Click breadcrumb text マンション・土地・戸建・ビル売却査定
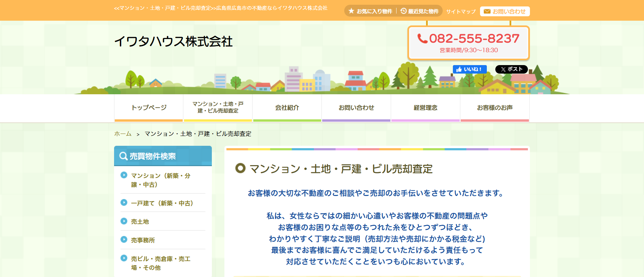Screen dimensions: 644x277 pyautogui.click(x=198, y=134)
